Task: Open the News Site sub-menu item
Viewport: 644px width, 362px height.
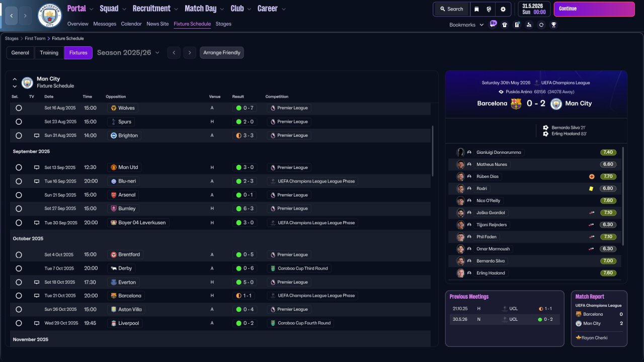Action: point(157,24)
